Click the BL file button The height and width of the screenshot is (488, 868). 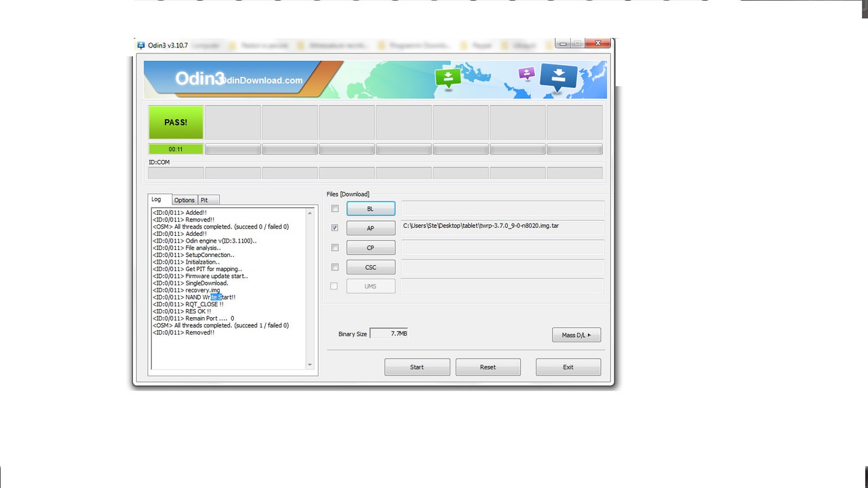(370, 209)
